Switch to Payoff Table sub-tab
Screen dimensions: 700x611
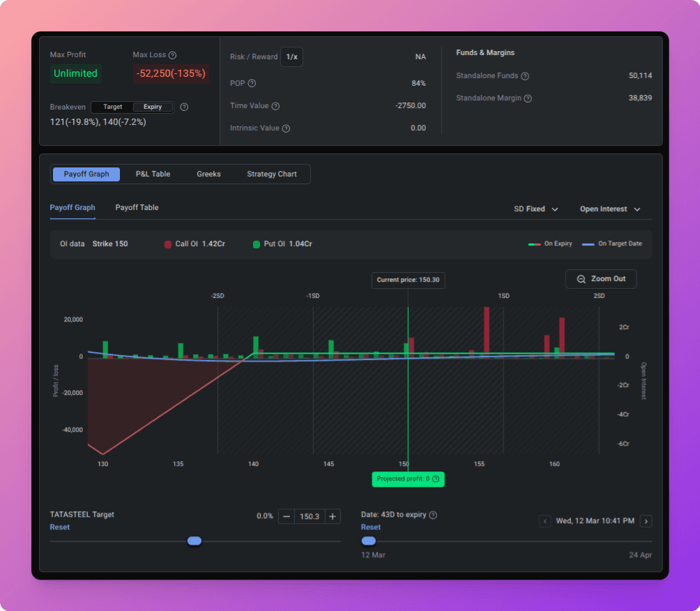[137, 208]
